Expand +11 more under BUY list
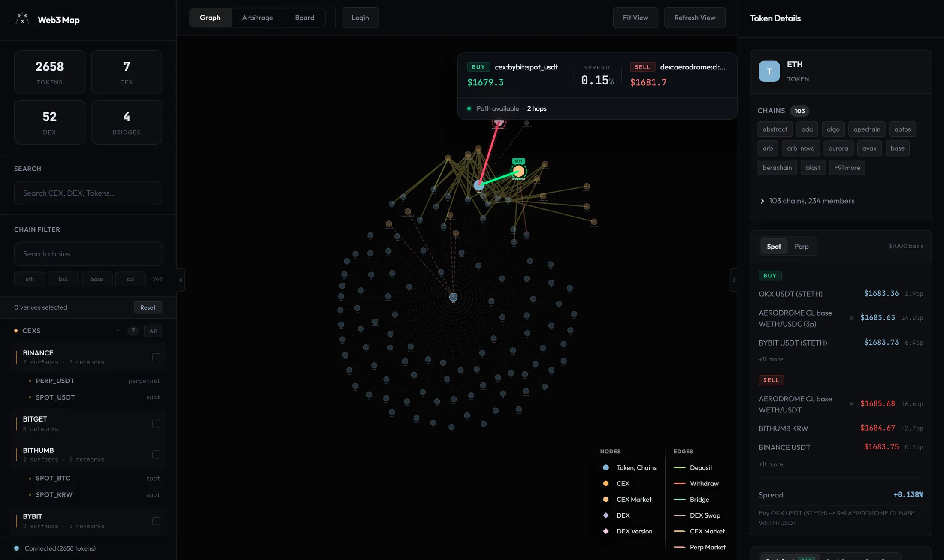This screenshot has height=560, width=944. click(771, 359)
